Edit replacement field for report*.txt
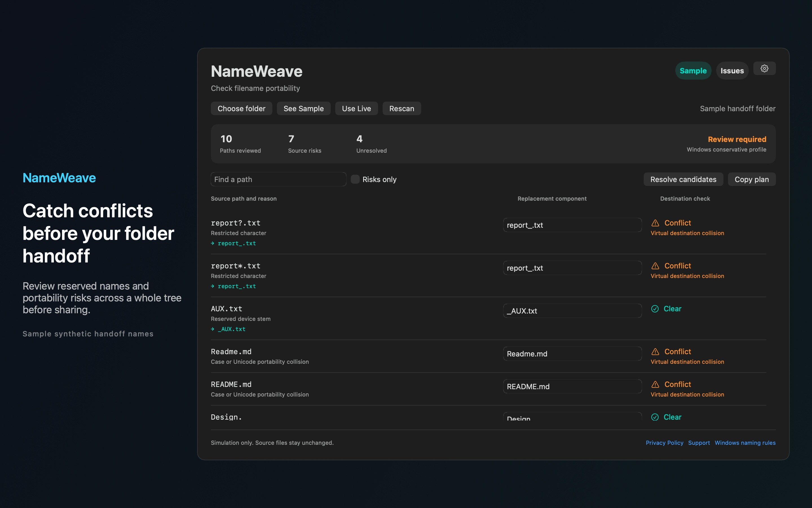The image size is (812, 508). (x=572, y=268)
